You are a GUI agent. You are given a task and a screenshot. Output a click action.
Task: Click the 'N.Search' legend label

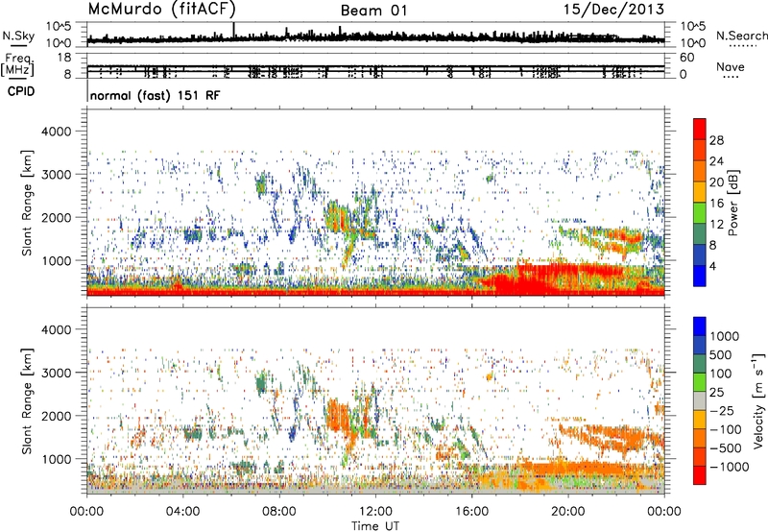(x=741, y=36)
